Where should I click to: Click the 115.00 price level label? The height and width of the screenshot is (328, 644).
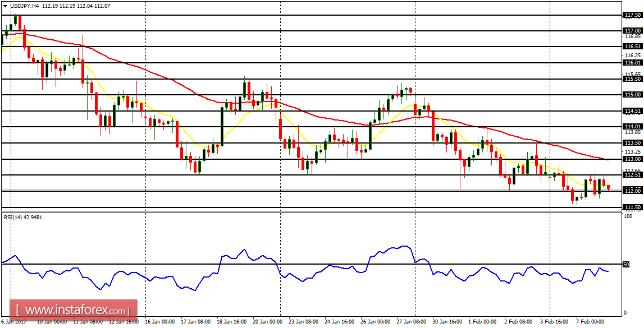tap(633, 95)
